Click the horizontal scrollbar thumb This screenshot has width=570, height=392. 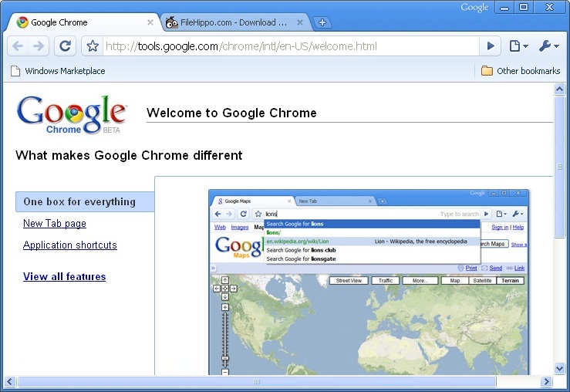256,382
